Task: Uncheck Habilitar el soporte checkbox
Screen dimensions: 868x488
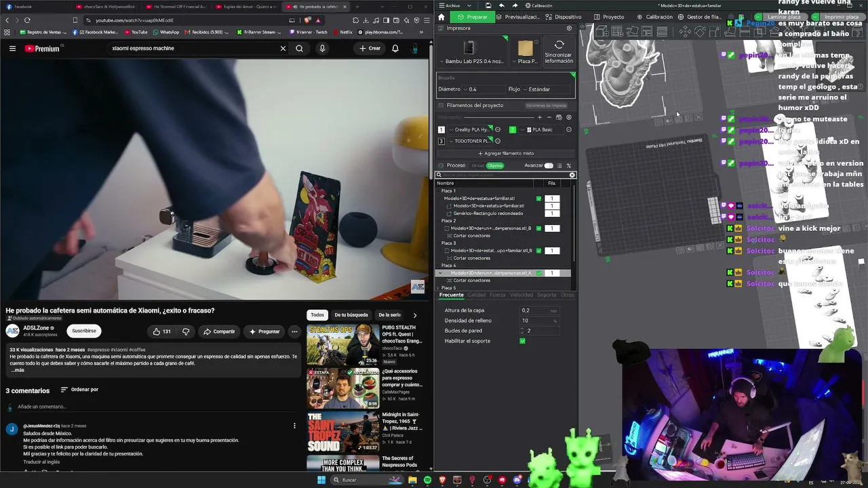Action: coord(522,341)
